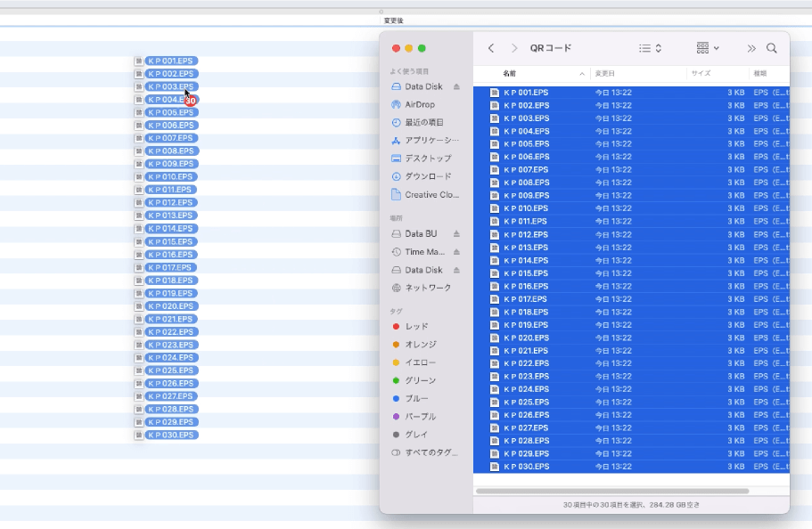Click the forward chevron in Finder toolbar
The width and height of the screenshot is (812, 529).
514,48
